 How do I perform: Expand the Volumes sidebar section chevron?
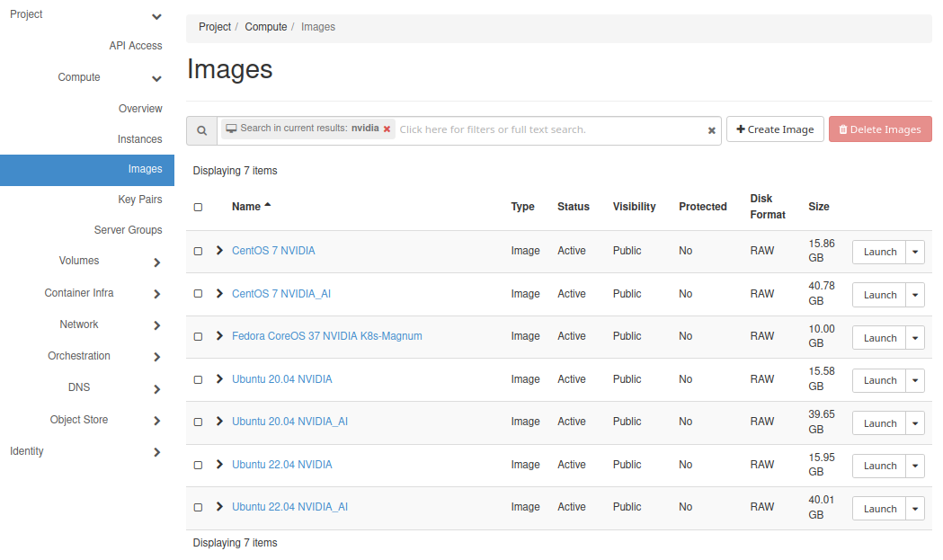[156, 262]
